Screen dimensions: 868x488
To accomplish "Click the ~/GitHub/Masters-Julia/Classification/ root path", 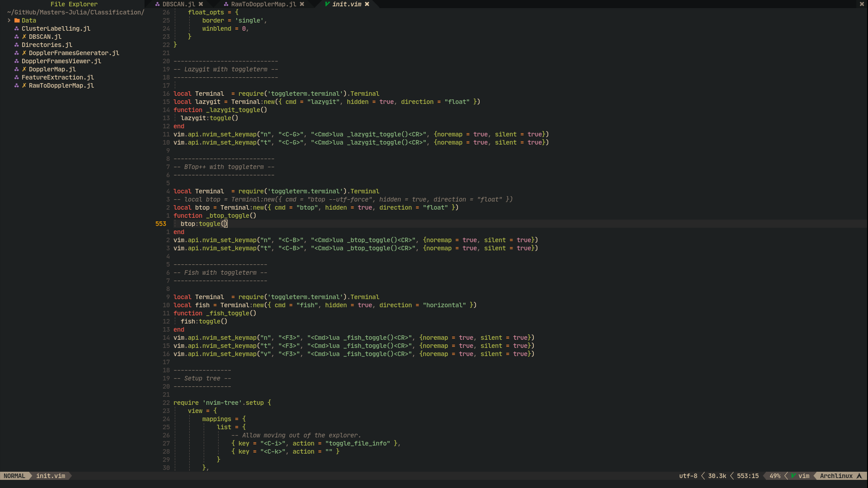I will pyautogui.click(x=76, y=12).
